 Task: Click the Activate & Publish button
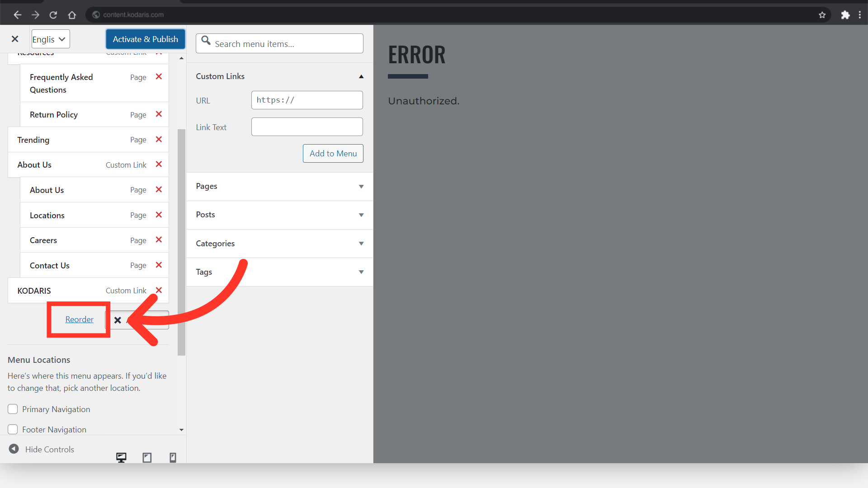pos(145,39)
